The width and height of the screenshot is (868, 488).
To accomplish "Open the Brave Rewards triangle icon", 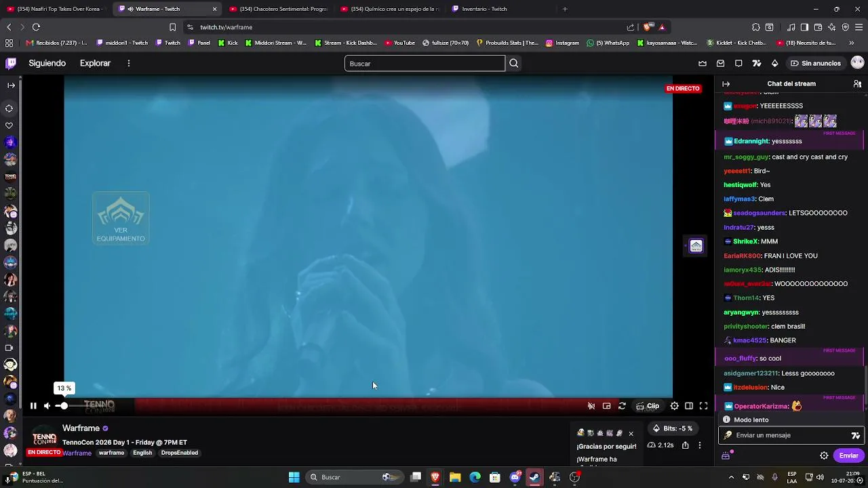I will pos(662,27).
